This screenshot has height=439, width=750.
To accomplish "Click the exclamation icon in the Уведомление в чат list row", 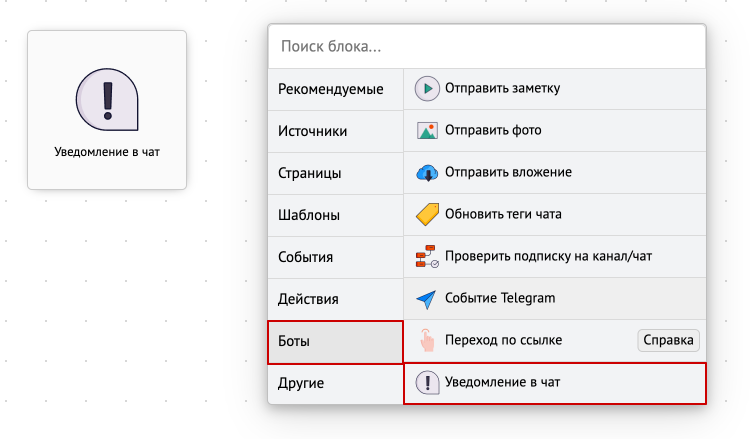I will [427, 383].
